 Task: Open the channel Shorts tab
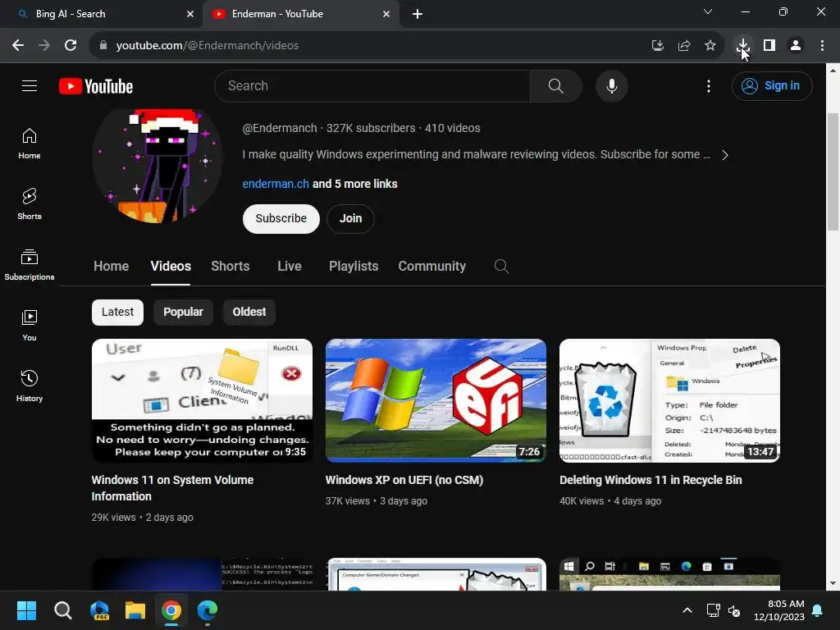[230, 267]
